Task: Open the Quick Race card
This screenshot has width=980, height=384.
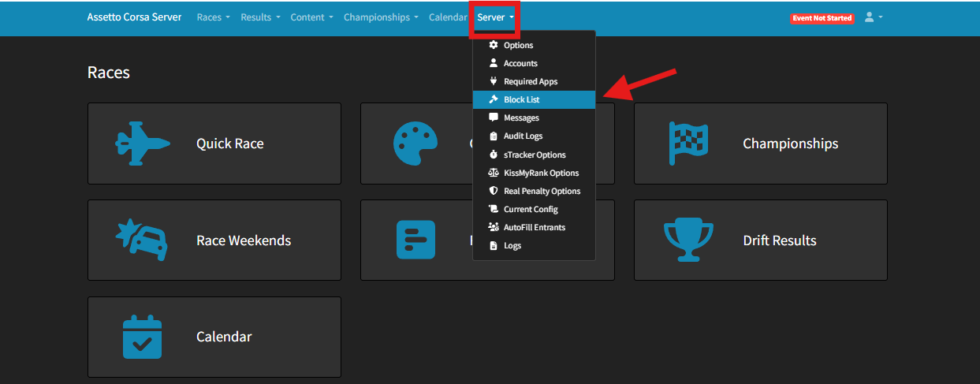Action: (214, 144)
